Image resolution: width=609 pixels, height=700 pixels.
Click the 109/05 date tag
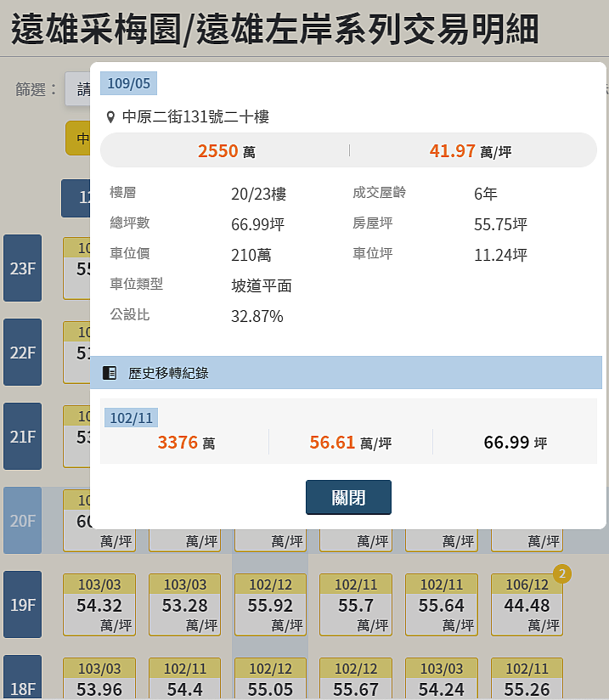point(128,83)
